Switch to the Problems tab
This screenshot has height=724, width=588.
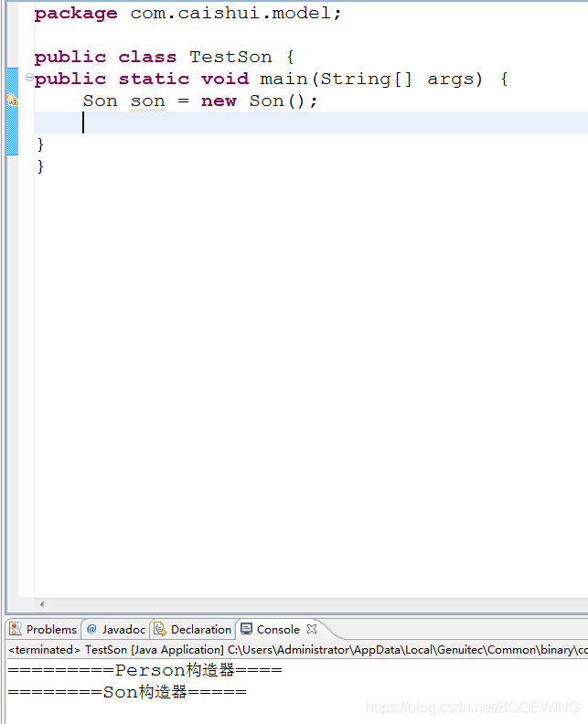[x=43, y=629]
